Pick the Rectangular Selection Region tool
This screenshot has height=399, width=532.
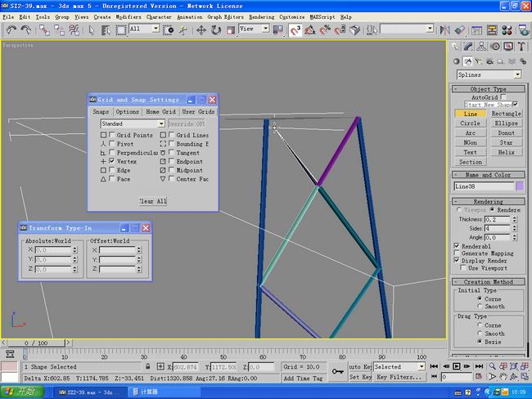(120, 30)
